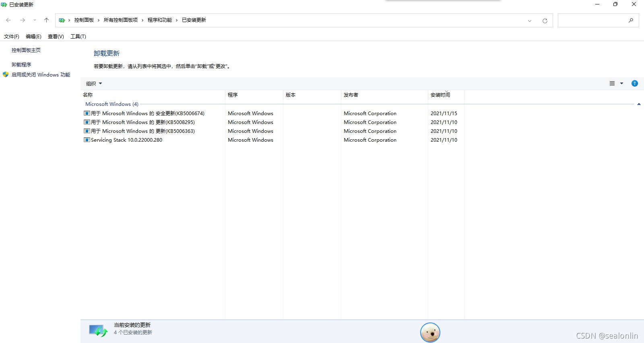Screen dimensions: 644x343
Task: Click the Forward navigation arrow
Action: [x=23, y=20]
